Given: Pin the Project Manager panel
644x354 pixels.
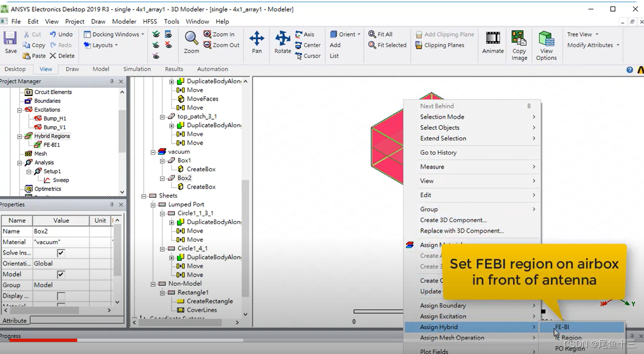Looking at the screenshot, I should [x=112, y=82].
